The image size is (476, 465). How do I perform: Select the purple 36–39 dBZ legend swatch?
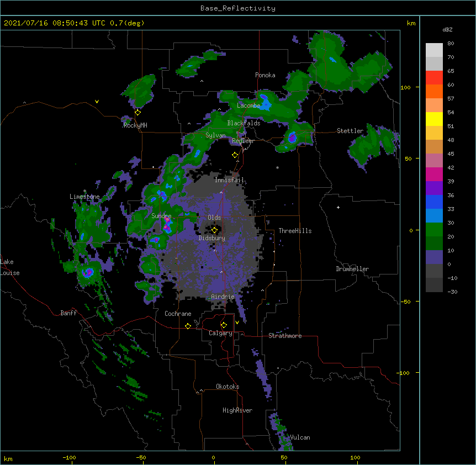click(434, 188)
